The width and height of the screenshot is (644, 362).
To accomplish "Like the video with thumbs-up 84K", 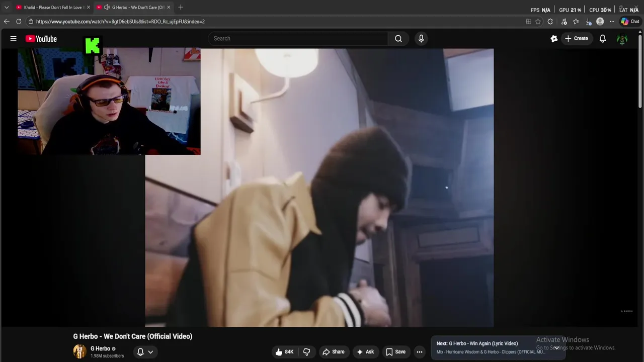I will [x=284, y=352].
